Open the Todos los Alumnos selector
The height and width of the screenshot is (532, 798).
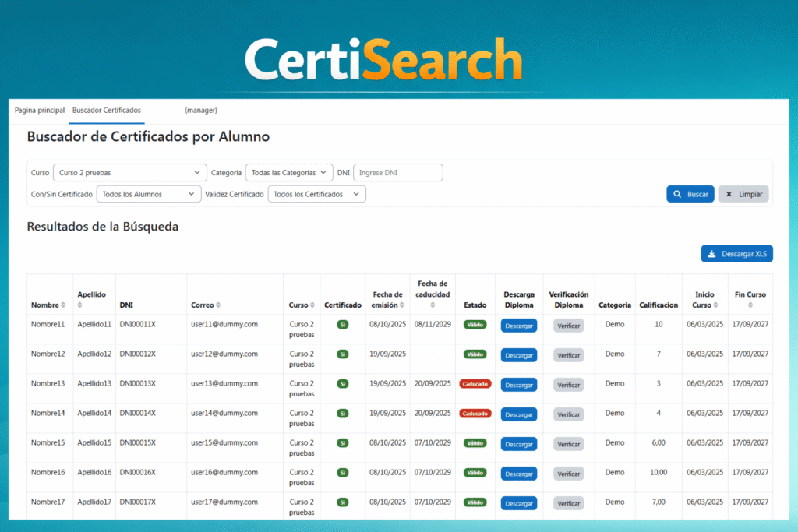(x=148, y=194)
